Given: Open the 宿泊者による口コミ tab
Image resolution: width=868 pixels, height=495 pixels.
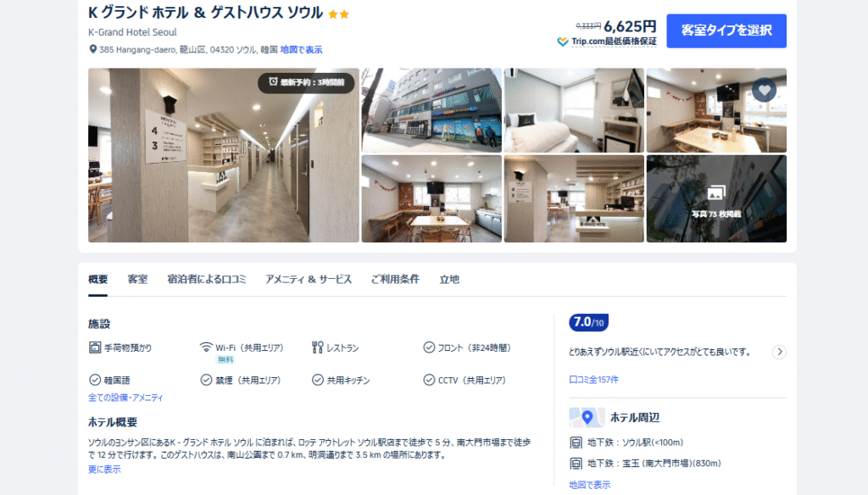Looking at the screenshot, I should (x=207, y=279).
